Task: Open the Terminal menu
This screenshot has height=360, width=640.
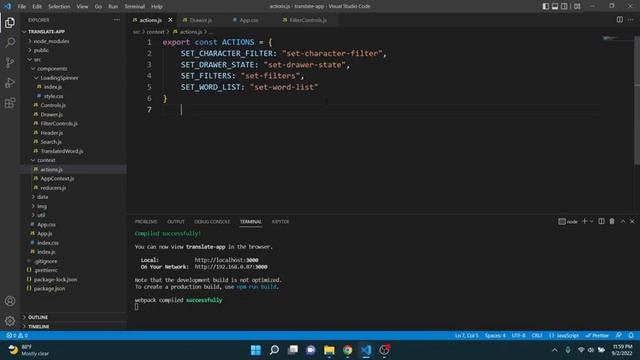Action: 134,6
